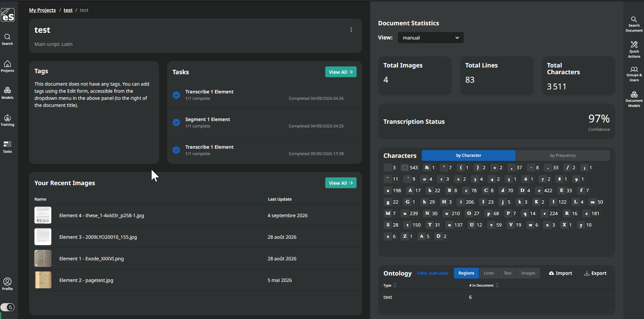The height and width of the screenshot is (319, 644).
Task: Click Export download icon in Ontology
Action: (x=587, y=273)
